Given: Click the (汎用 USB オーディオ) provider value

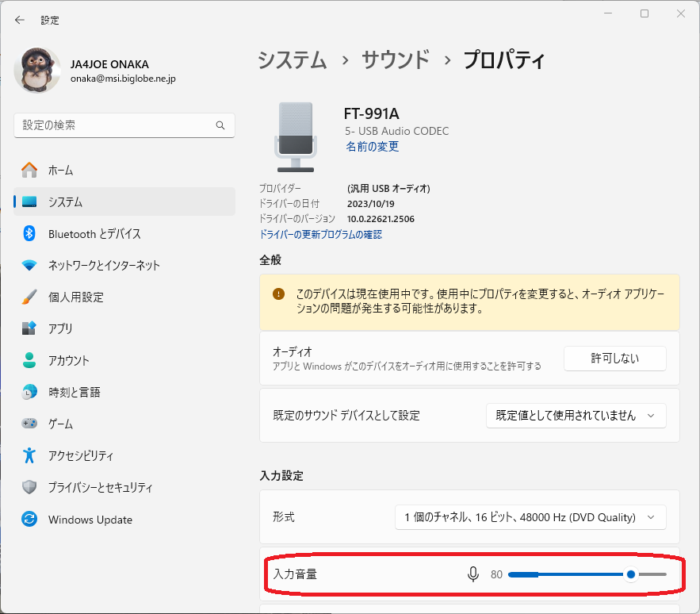Looking at the screenshot, I should tap(388, 189).
